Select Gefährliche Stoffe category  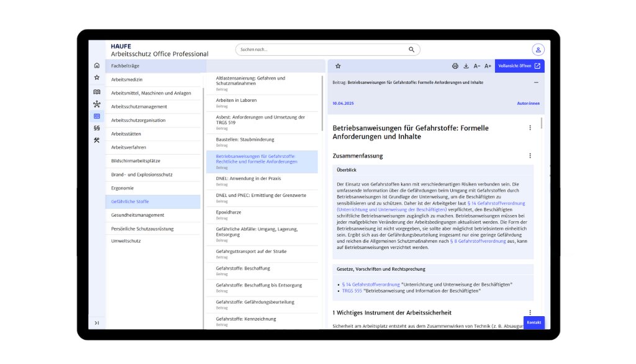[x=153, y=202]
